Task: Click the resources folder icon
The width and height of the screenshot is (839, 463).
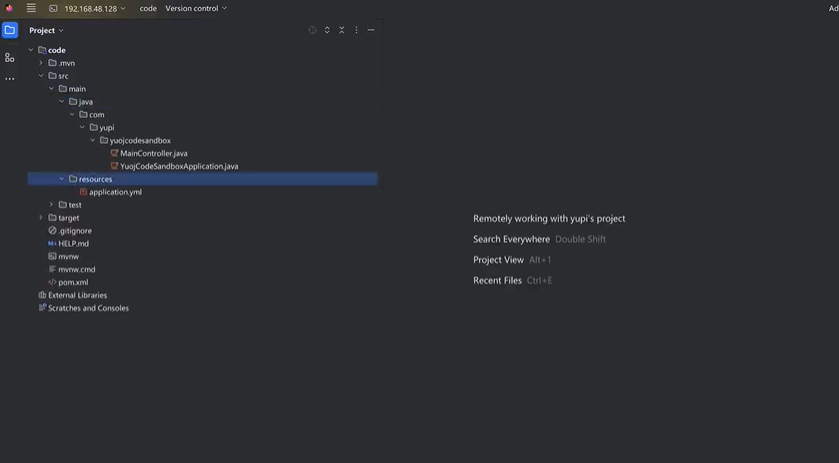Action: click(x=73, y=179)
